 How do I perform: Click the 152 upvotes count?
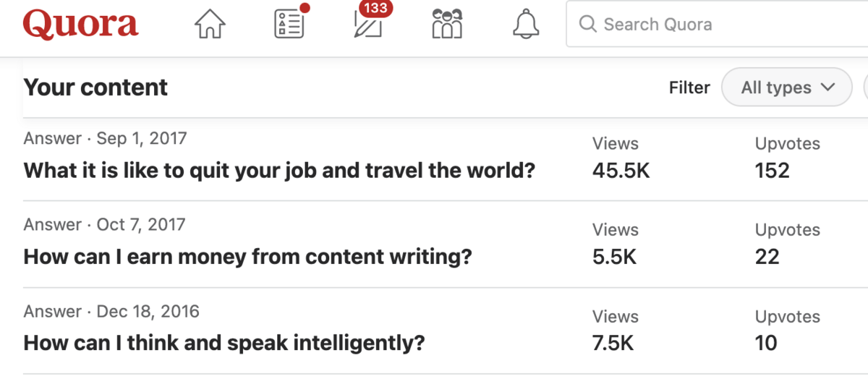pos(773,171)
